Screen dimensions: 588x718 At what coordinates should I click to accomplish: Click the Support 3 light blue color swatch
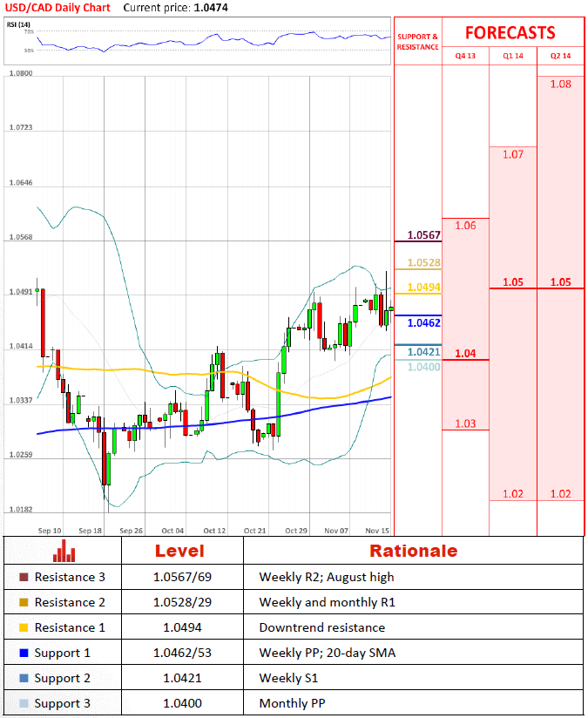pos(24,703)
